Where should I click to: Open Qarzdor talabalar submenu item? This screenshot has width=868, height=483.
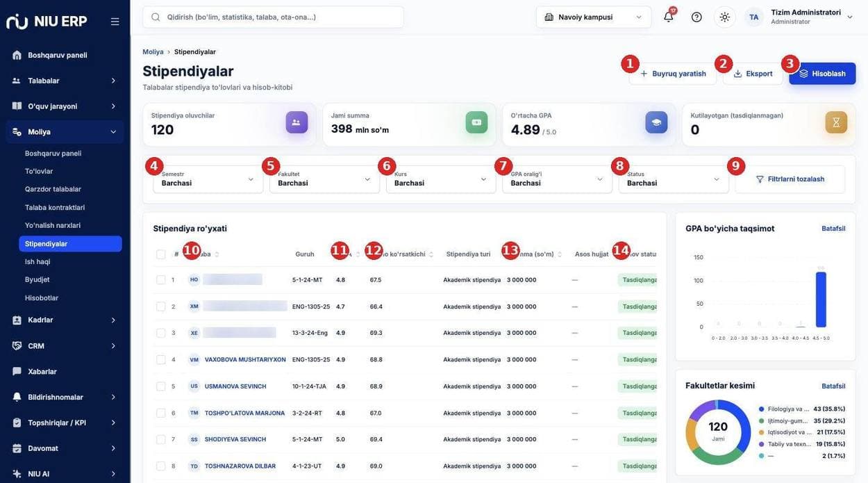click(x=53, y=189)
